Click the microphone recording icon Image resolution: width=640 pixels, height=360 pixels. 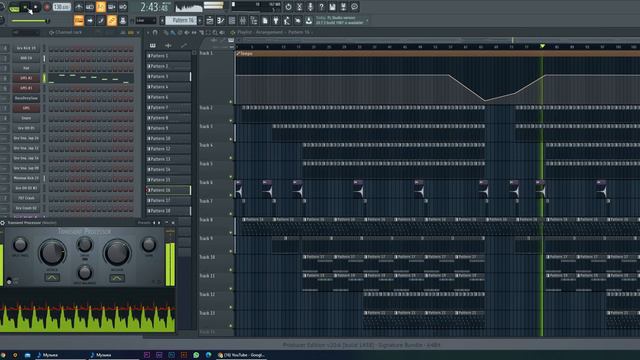pos(310,7)
